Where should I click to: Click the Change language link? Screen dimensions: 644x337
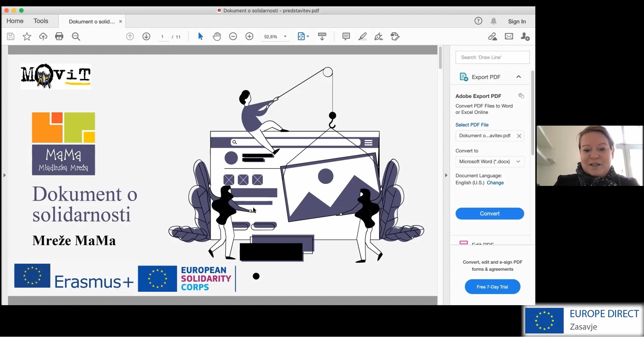pos(495,183)
